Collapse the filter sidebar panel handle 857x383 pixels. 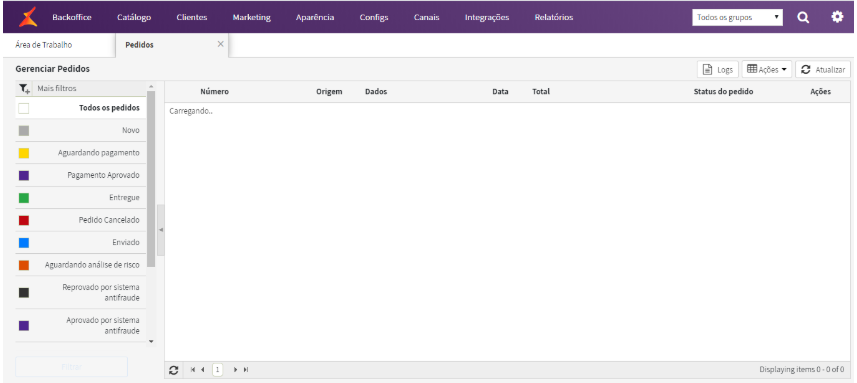pyautogui.click(x=161, y=230)
